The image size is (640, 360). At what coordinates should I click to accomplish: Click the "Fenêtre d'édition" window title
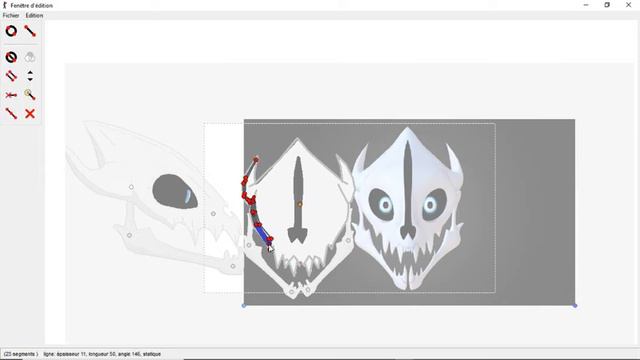(31, 5)
